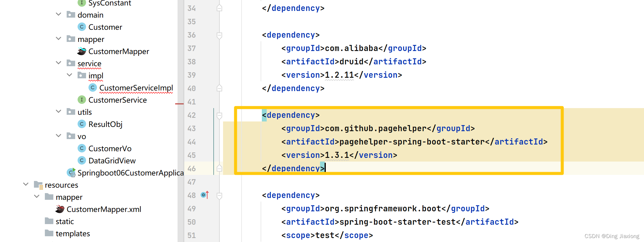Click line number 44 in the gutter
The width and height of the screenshot is (644, 242).
[x=192, y=142]
